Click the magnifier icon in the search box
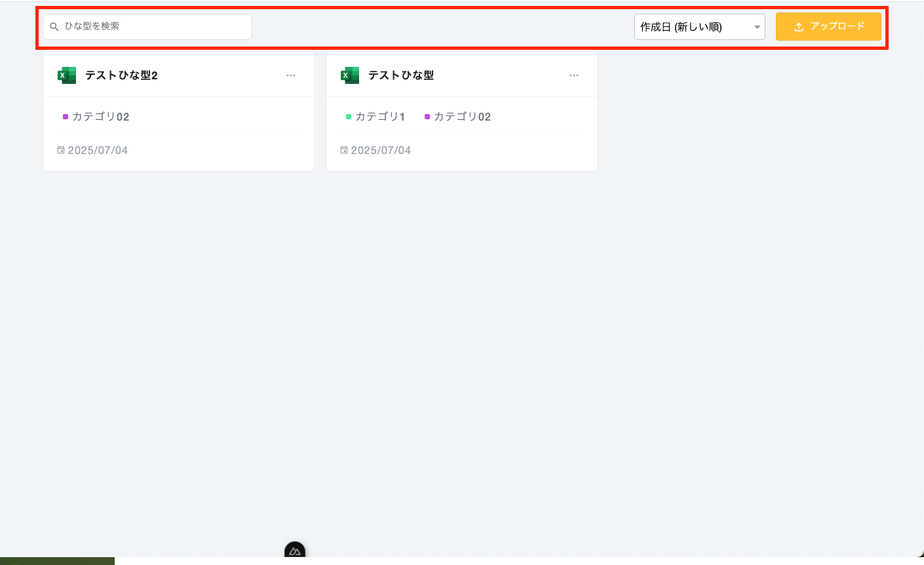The image size is (924, 565). (54, 27)
